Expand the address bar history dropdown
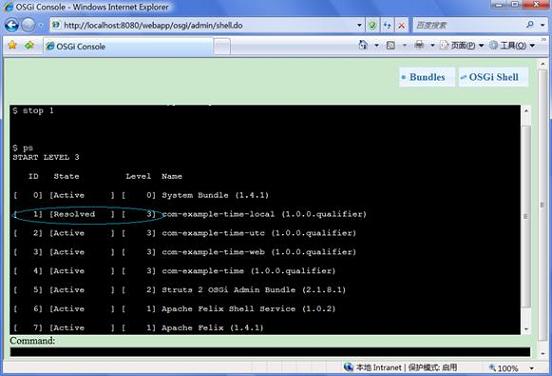The height and width of the screenshot is (376, 552). 359,25
